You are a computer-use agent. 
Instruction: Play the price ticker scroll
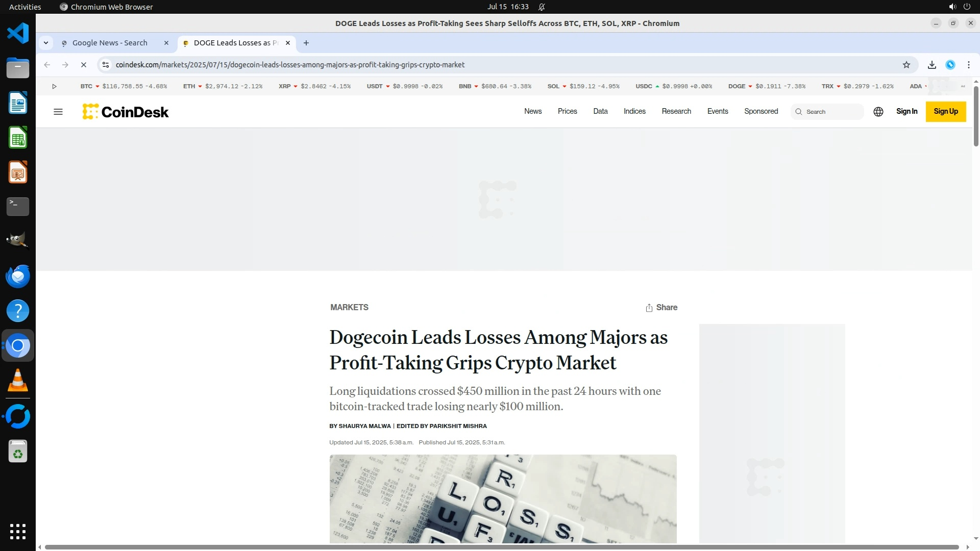54,86
